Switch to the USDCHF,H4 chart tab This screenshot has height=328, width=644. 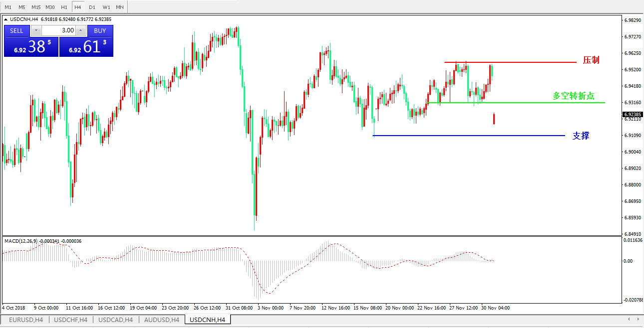coord(70,320)
